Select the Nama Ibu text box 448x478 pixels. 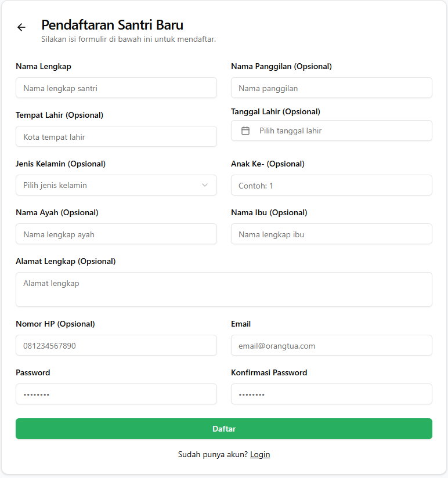coord(331,234)
